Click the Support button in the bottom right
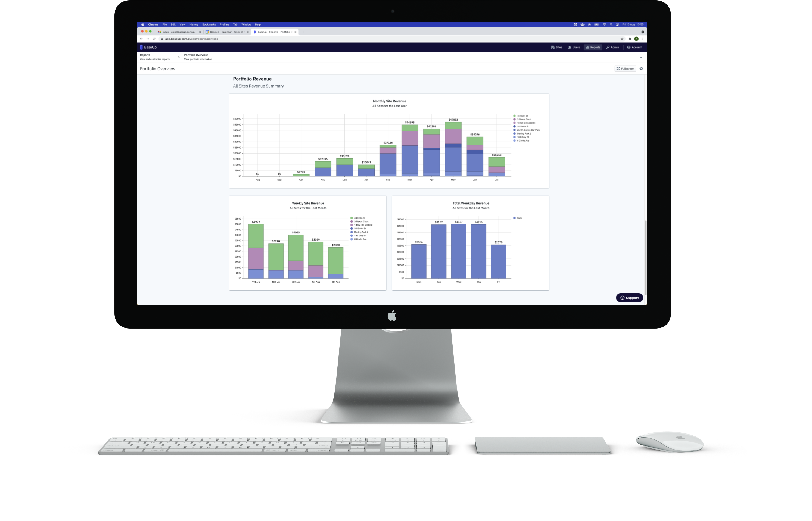812x521 pixels. click(x=629, y=297)
